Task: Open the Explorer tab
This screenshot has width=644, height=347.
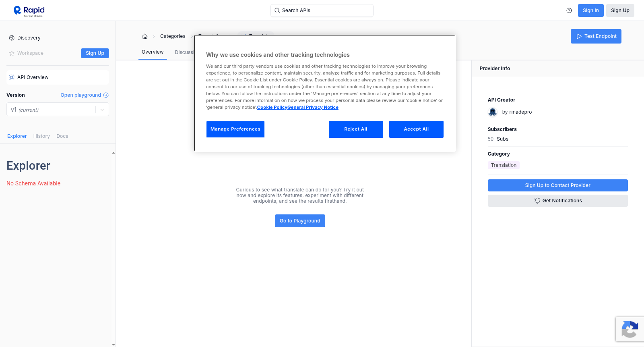Action: (17, 136)
